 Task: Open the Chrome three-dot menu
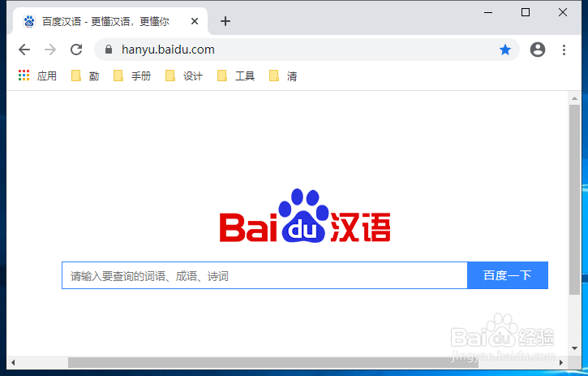pos(564,50)
